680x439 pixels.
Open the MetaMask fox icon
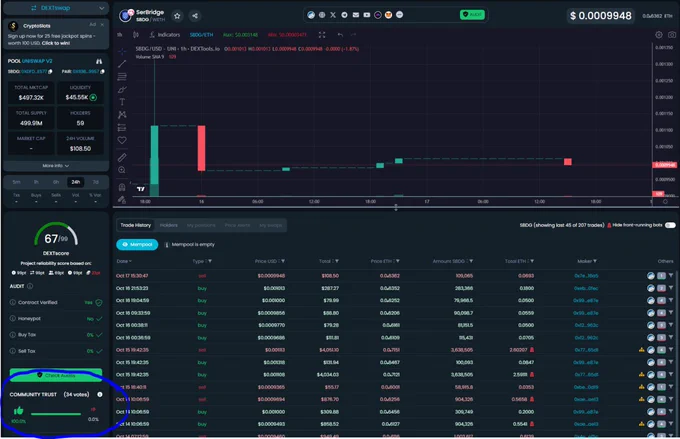click(x=389, y=15)
